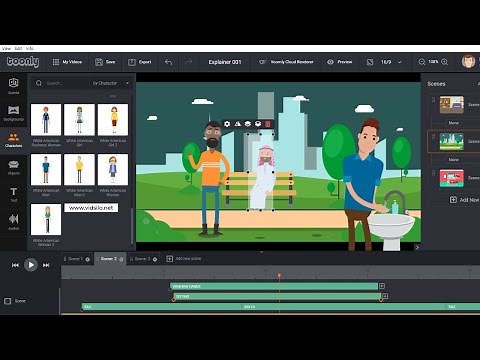This screenshot has width=480, height=360.
Task: Open the Audio library in the sidebar
Action: [x=13, y=222]
